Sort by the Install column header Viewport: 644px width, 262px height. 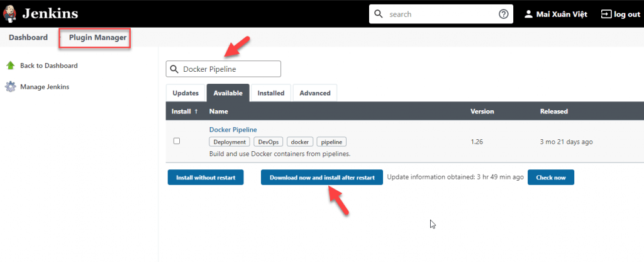point(184,111)
